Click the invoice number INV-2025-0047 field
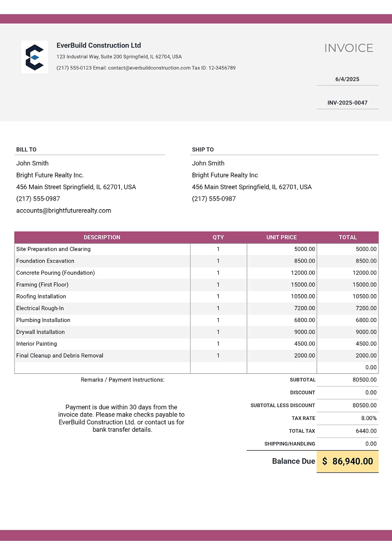This screenshot has width=392, height=555. (347, 103)
